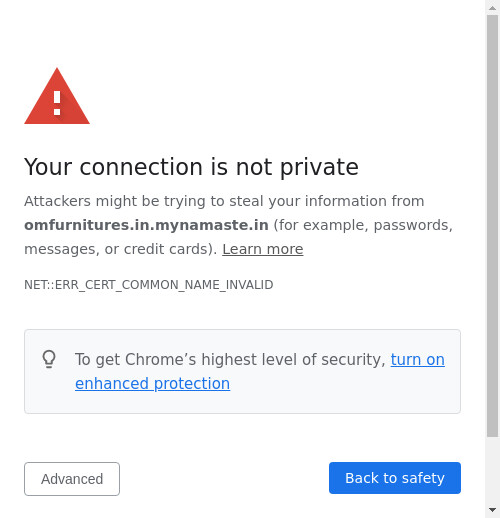Click the bold omfurnitures.in.mynamaste.in domain

(146, 225)
